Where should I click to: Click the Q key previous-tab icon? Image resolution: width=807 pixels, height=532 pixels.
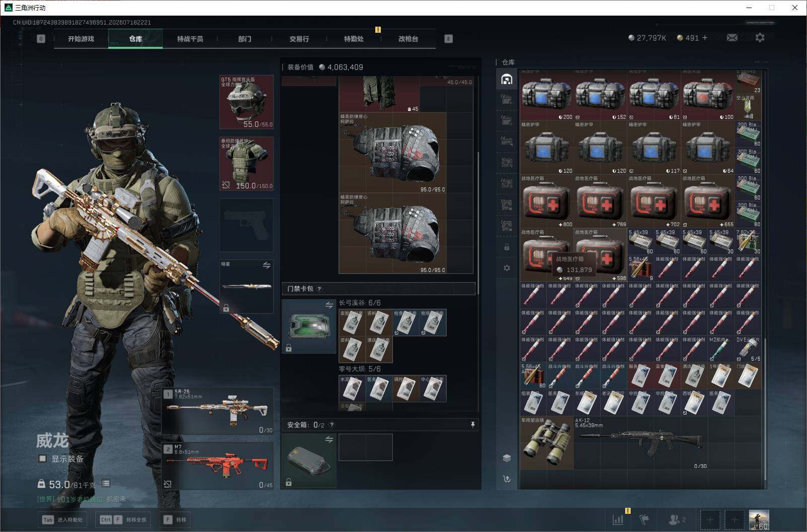[x=41, y=39]
